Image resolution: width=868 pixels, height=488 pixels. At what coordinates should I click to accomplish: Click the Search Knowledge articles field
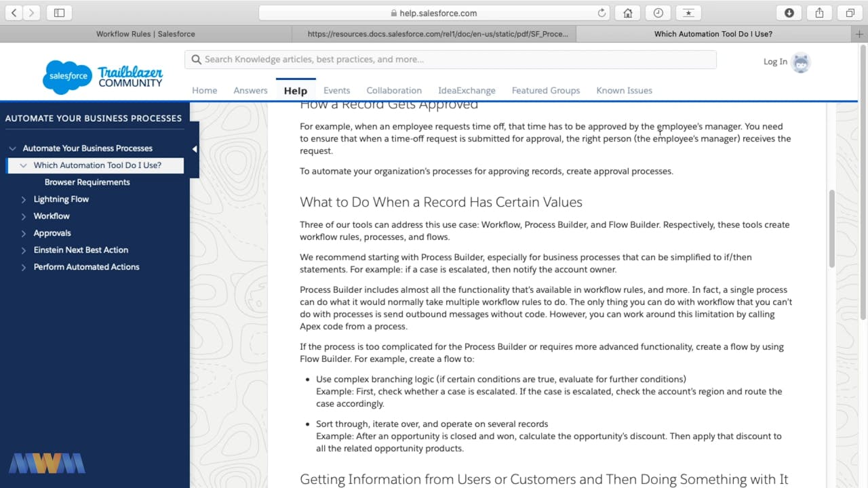(x=450, y=60)
